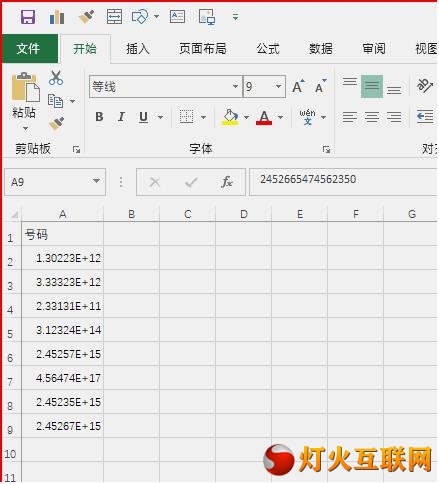This screenshot has height=484, width=439.
Task: Click the Decrease Font Size icon
Action: tap(320, 86)
